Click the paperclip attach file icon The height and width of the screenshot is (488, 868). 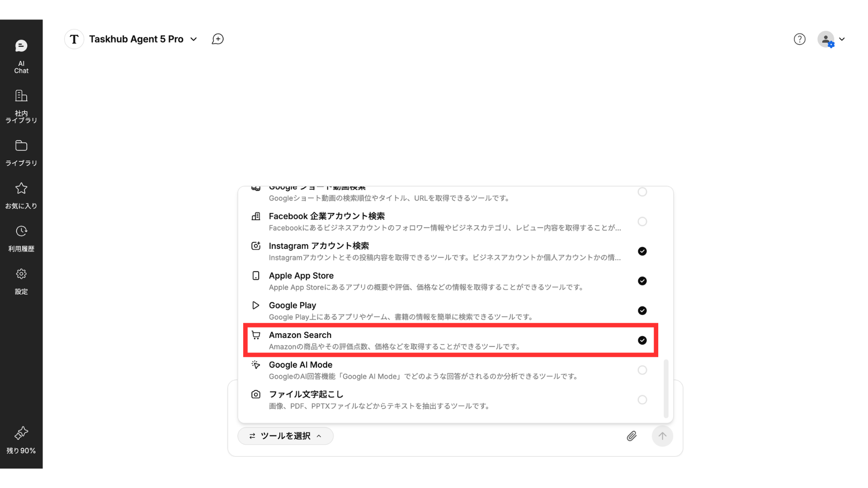[x=632, y=436]
